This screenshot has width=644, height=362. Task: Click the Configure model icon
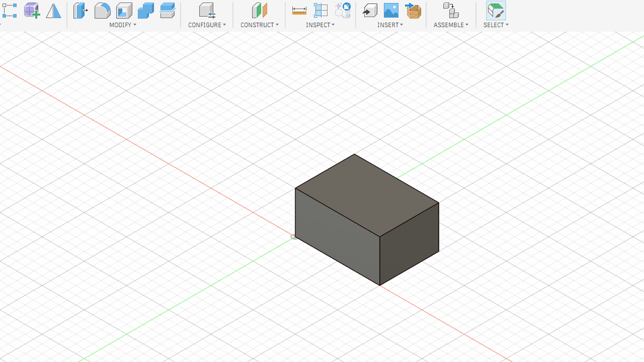tap(207, 10)
